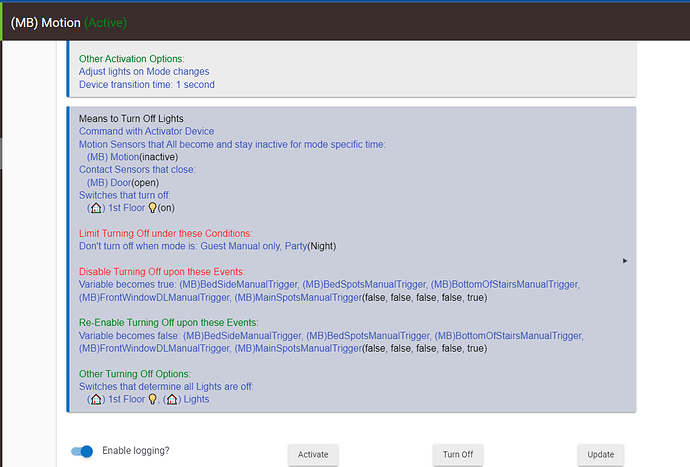Click first house icon under Other Turning Off Options
This screenshot has height=467, width=690.
96,399
